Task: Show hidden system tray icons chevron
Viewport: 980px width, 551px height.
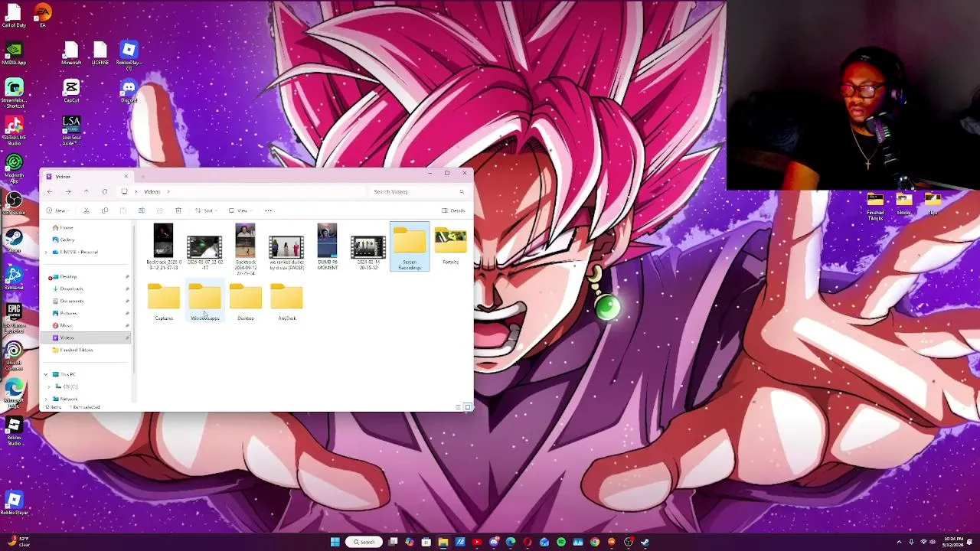Action: click(900, 542)
